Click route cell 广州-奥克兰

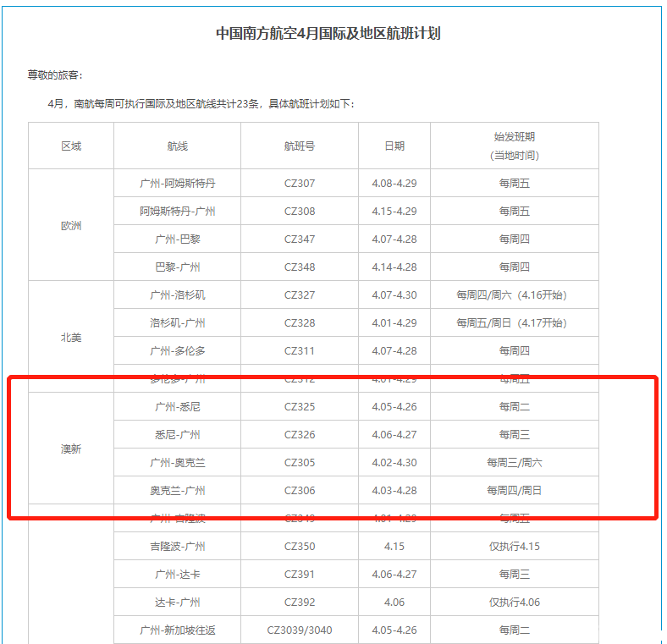tap(178, 462)
